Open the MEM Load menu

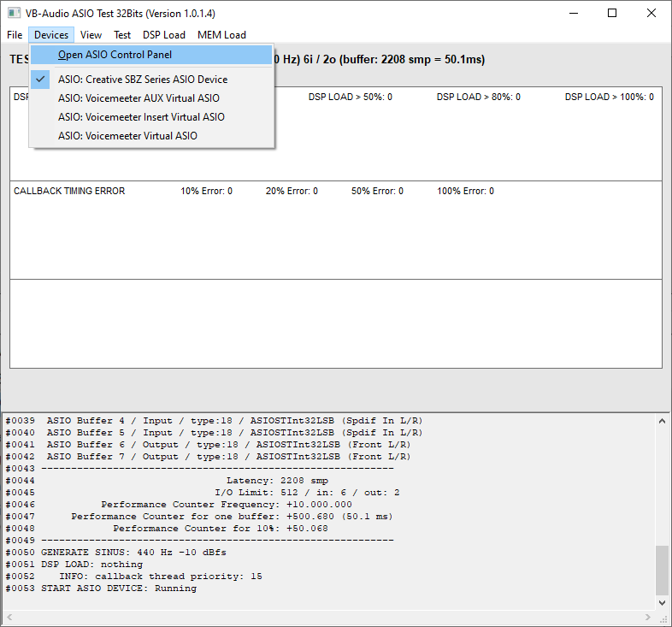[221, 35]
